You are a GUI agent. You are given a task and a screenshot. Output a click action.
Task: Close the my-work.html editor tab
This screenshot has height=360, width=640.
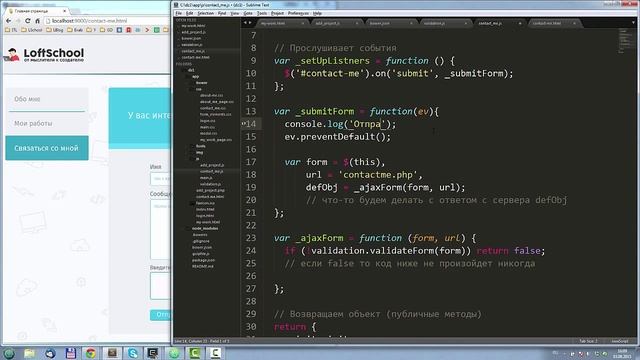click(302, 23)
